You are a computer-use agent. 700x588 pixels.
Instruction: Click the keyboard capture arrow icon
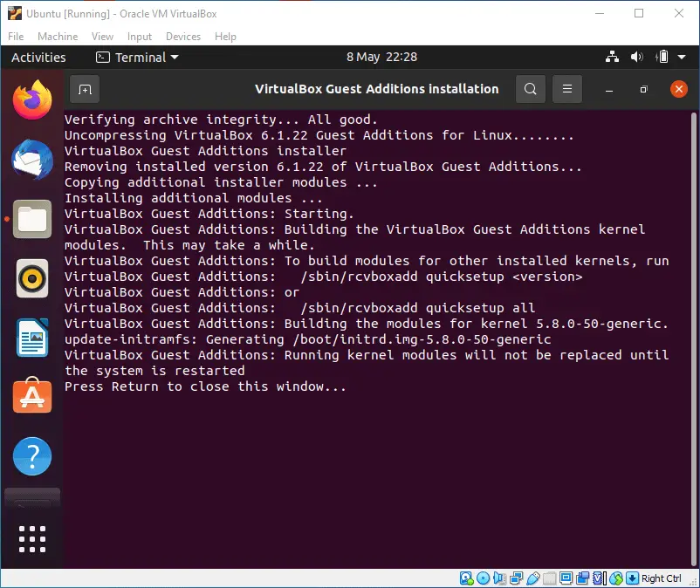point(632,578)
